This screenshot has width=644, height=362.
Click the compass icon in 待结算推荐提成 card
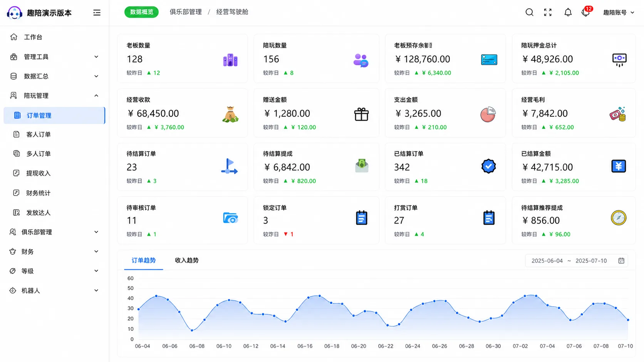(x=619, y=218)
